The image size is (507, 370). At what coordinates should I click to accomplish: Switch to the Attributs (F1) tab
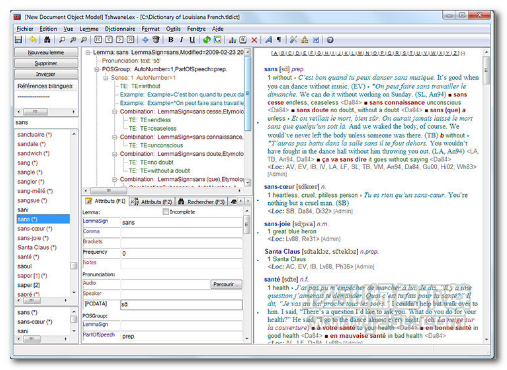(106, 201)
